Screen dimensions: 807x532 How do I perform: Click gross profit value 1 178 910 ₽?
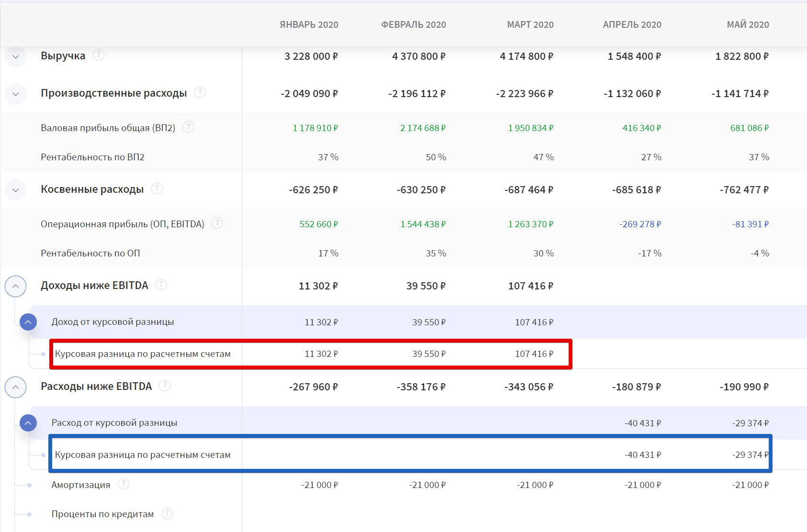click(x=315, y=128)
